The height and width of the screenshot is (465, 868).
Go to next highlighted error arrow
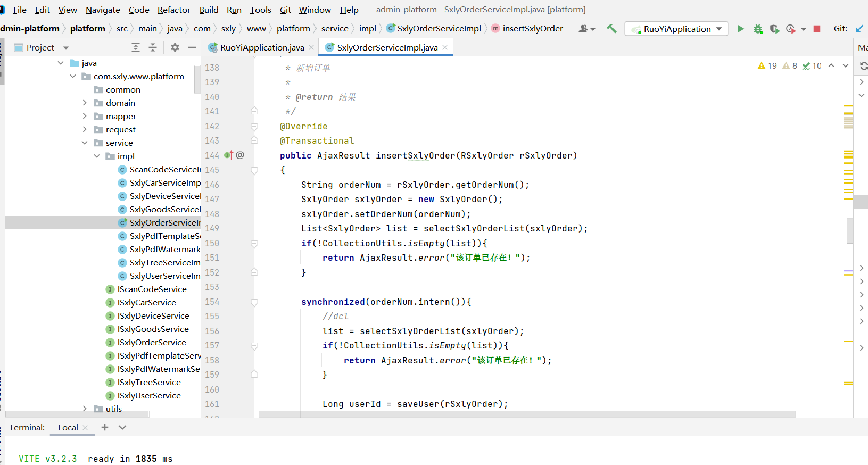(x=846, y=65)
